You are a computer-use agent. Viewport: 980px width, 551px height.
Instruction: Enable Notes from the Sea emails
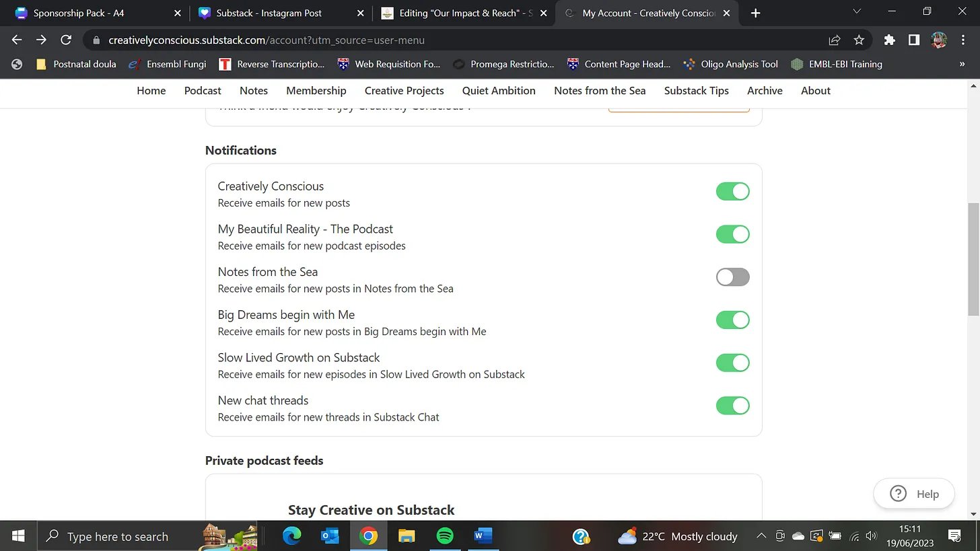pos(732,277)
